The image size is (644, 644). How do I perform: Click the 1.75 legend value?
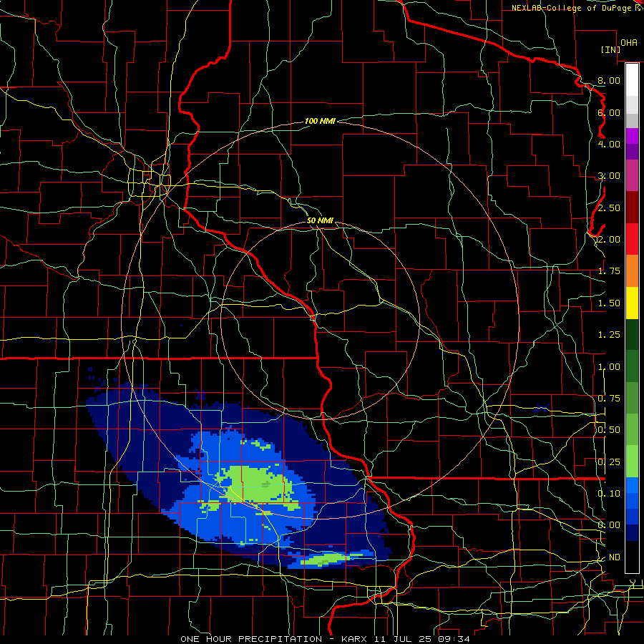coord(609,271)
